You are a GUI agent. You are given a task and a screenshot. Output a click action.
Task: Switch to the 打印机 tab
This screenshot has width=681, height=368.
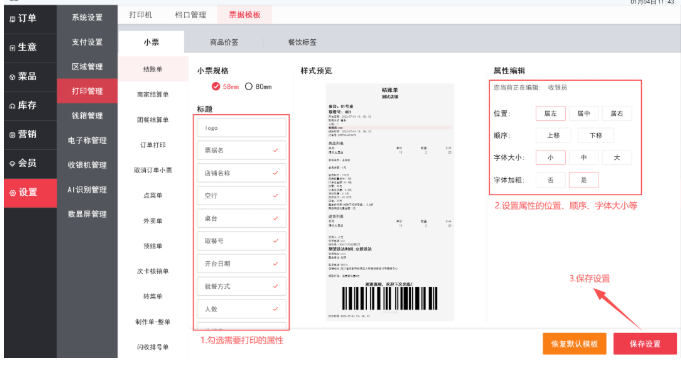141,15
